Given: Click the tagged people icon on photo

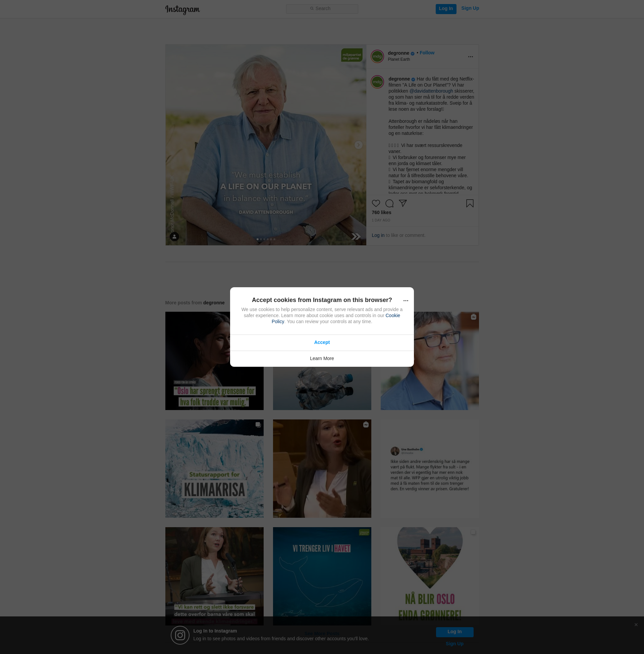Looking at the screenshot, I should 174,237.
